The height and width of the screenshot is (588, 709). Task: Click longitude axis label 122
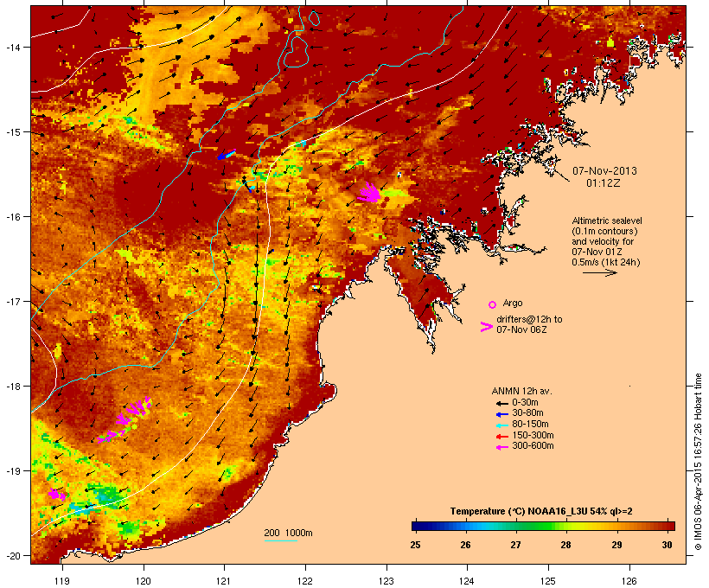305,581
